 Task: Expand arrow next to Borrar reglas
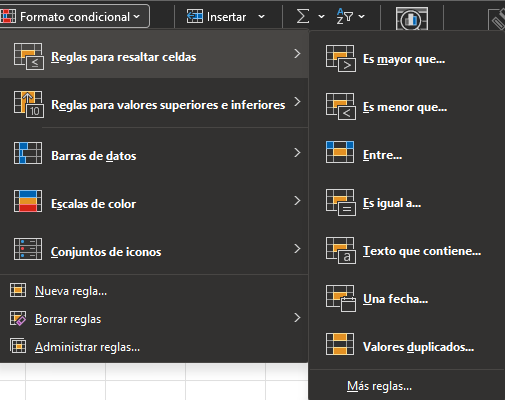point(297,318)
